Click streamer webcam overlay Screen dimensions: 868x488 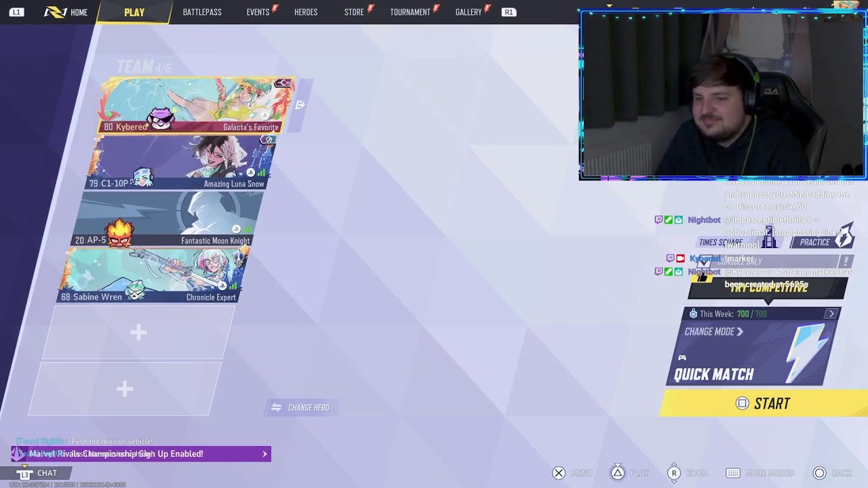(x=723, y=95)
